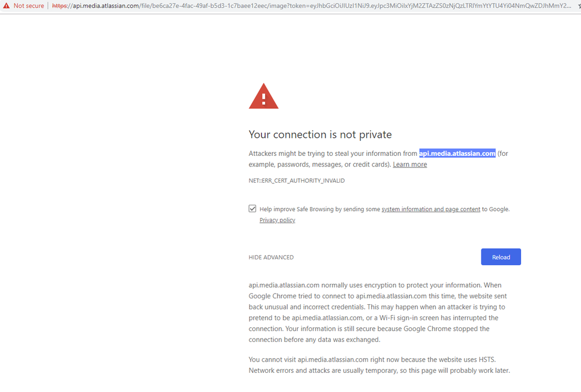Click the blue Reload button
The image size is (581, 392).
click(x=501, y=256)
